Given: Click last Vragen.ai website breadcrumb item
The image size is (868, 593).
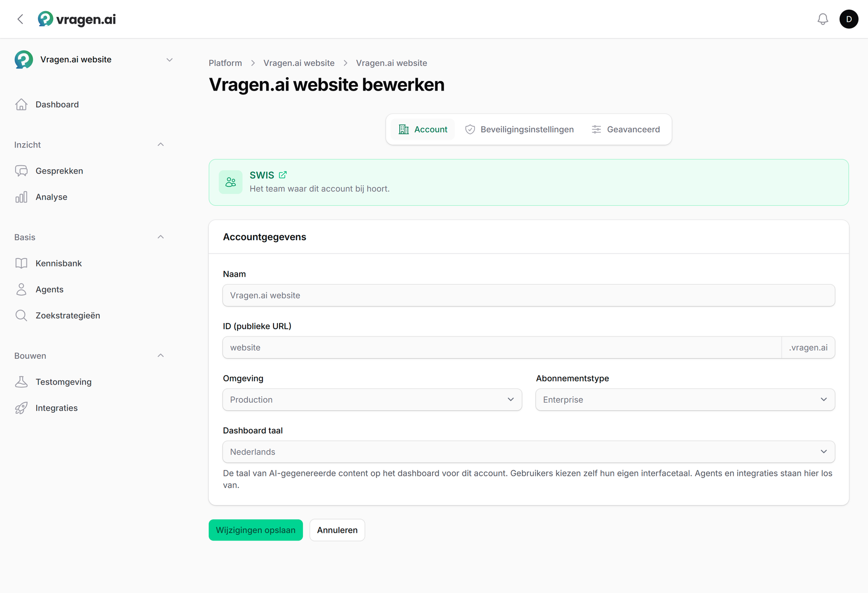Looking at the screenshot, I should pos(392,63).
